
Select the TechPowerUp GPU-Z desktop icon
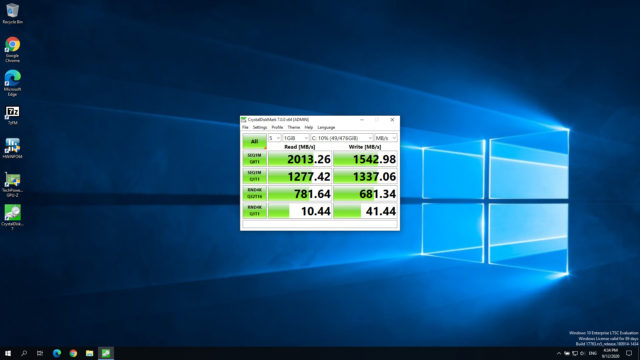point(12,185)
